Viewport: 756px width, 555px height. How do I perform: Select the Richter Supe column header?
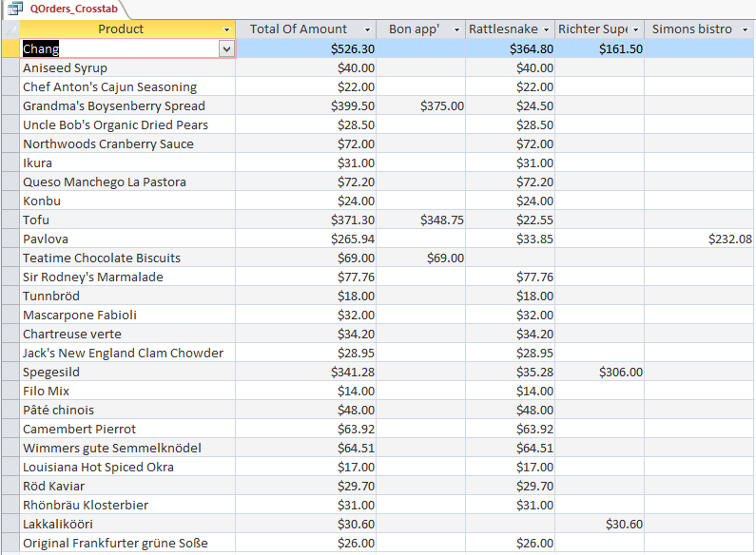coord(591,29)
